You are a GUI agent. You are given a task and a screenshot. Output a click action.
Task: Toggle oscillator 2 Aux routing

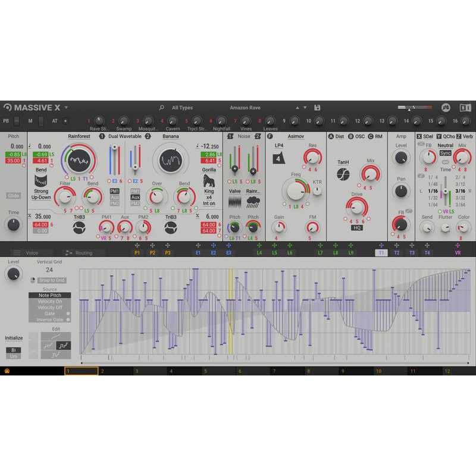point(135,197)
